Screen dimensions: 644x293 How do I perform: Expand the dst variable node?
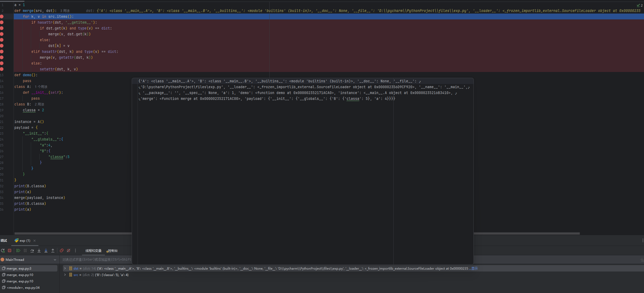(65, 269)
